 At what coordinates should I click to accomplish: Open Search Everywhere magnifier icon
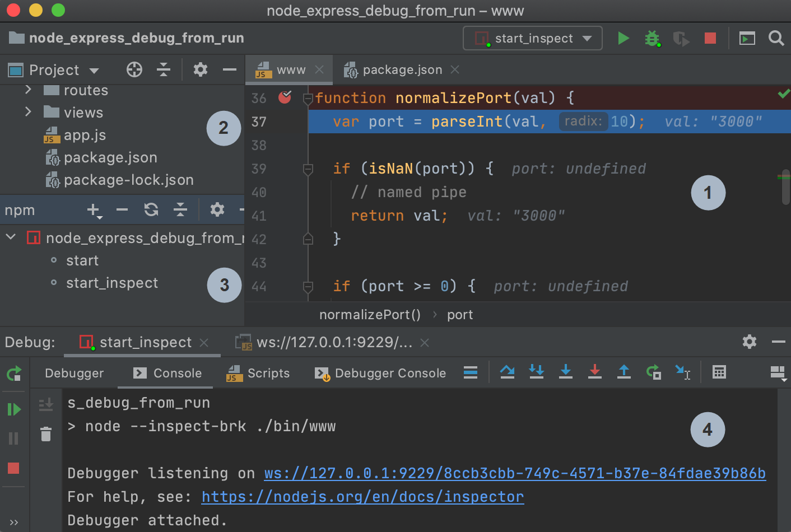[776, 38]
